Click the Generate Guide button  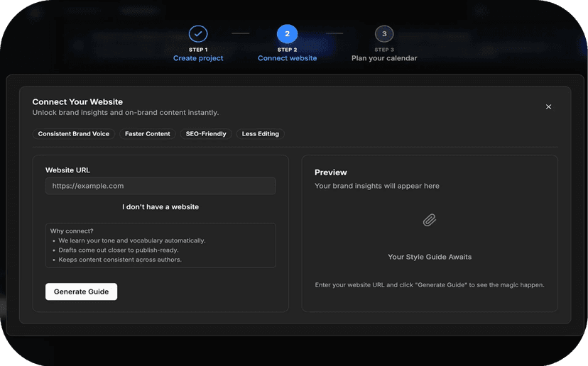coord(81,292)
